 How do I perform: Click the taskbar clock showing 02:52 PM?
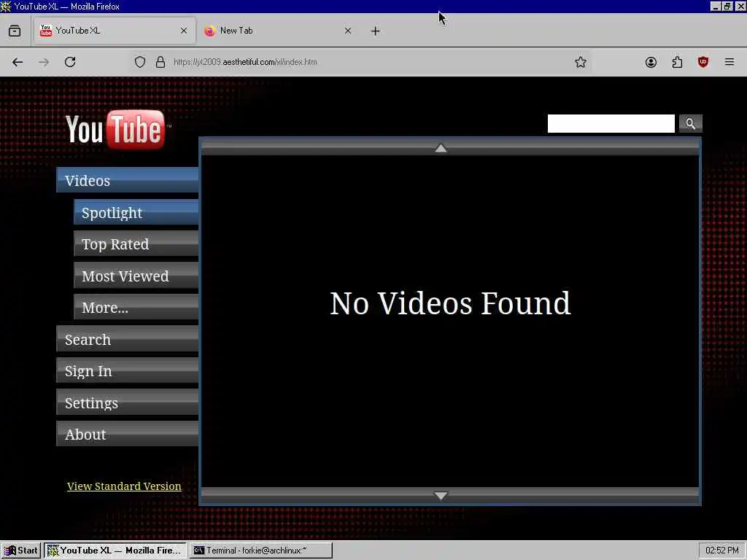tap(721, 551)
